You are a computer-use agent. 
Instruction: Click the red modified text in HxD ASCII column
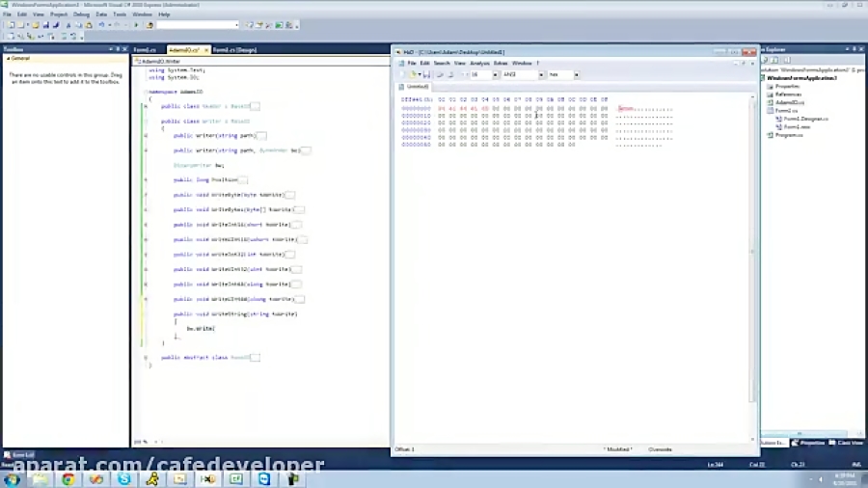626,108
